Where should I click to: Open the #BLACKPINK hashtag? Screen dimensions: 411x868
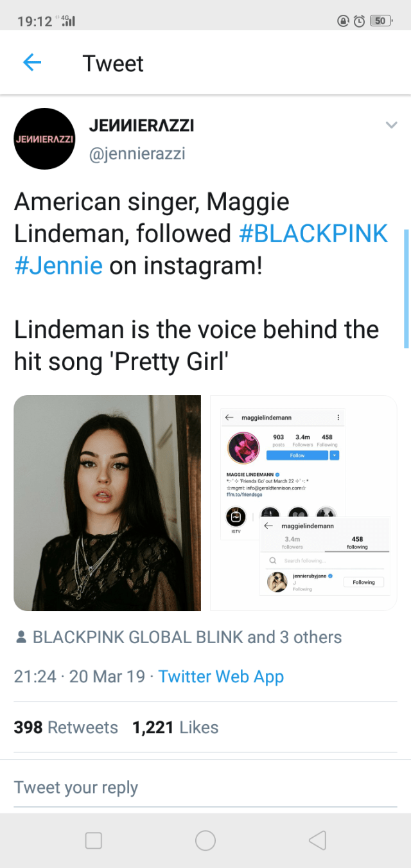313,234
